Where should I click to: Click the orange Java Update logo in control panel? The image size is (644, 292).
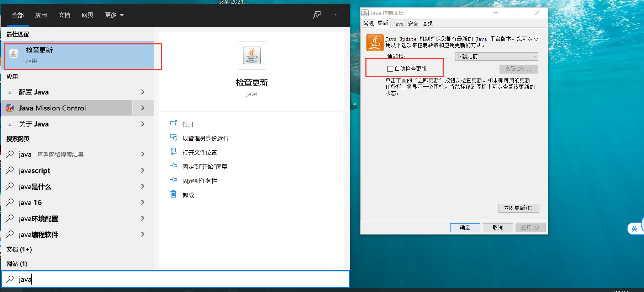point(375,43)
